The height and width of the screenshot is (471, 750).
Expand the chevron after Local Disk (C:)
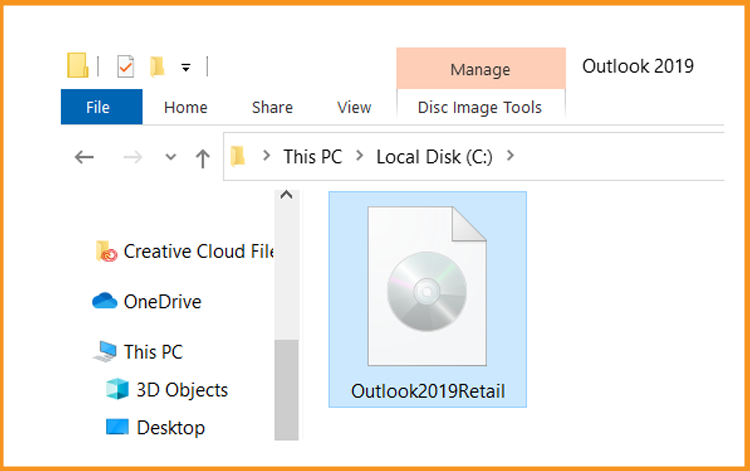pyautogui.click(x=510, y=155)
